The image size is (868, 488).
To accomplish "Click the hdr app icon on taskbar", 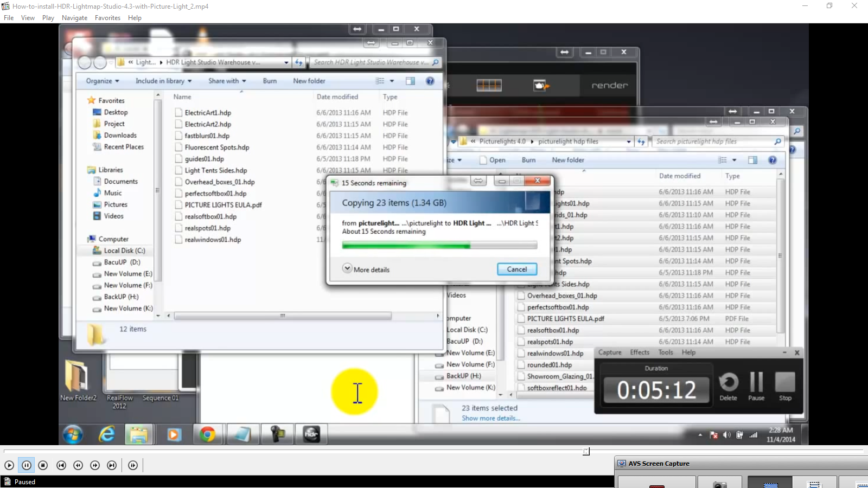I will 311,434.
